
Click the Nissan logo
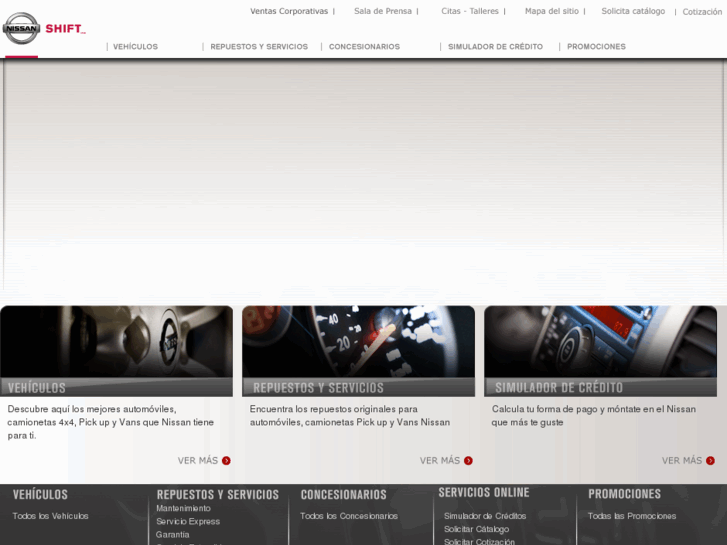pos(21,28)
